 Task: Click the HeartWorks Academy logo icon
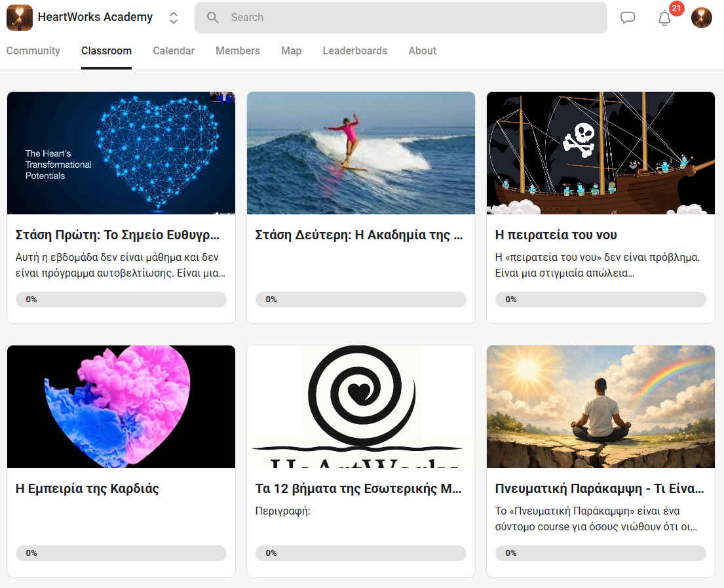pyautogui.click(x=19, y=18)
